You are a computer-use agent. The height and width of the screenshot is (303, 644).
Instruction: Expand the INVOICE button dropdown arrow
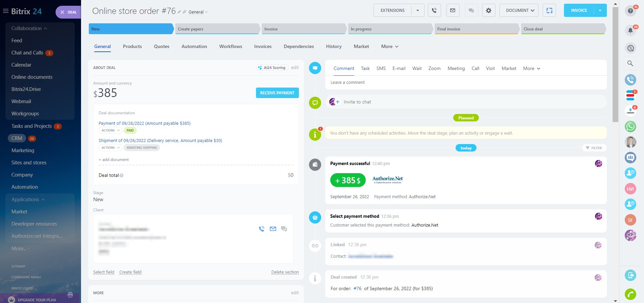(600, 10)
